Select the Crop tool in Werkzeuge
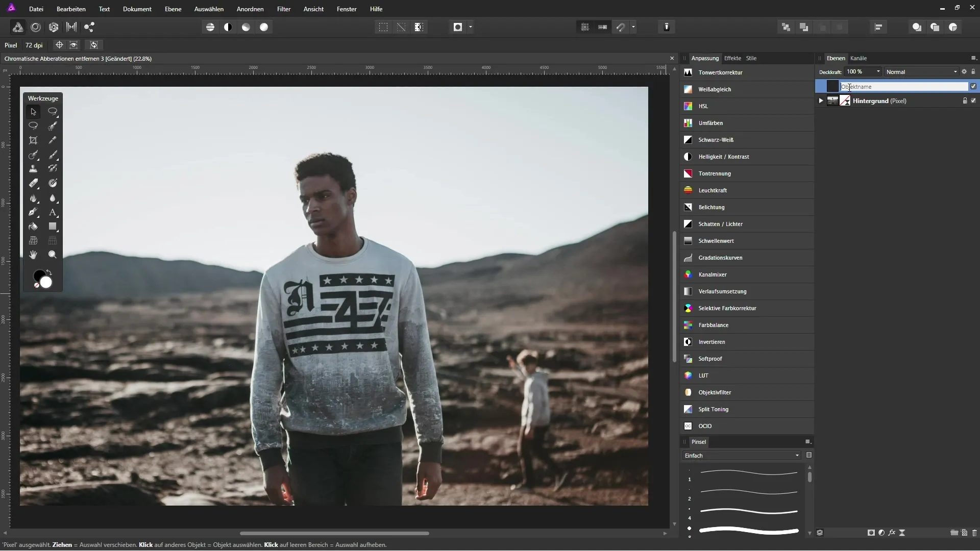The width and height of the screenshot is (980, 551). click(33, 140)
